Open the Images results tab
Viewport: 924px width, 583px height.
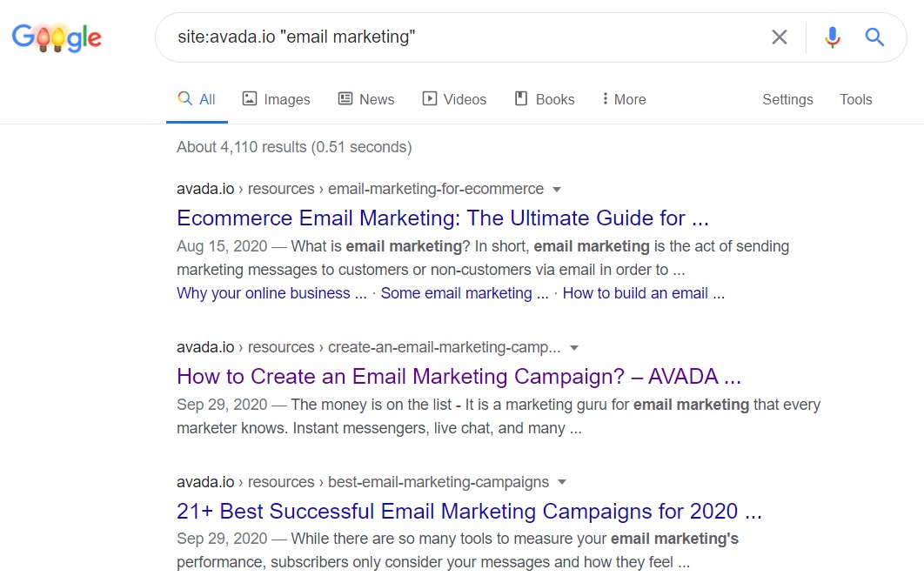[276, 99]
